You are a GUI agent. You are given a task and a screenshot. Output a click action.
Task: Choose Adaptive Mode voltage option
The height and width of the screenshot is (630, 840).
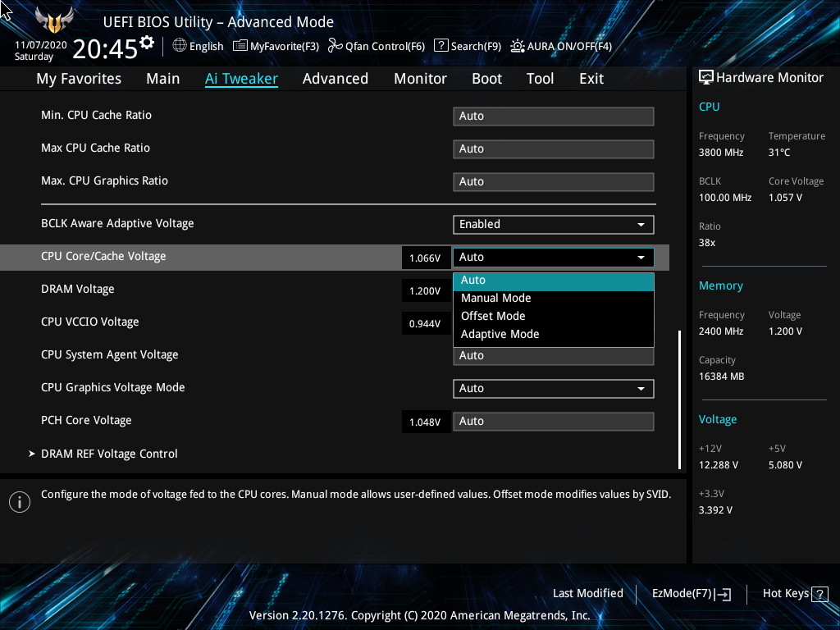tap(500, 335)
